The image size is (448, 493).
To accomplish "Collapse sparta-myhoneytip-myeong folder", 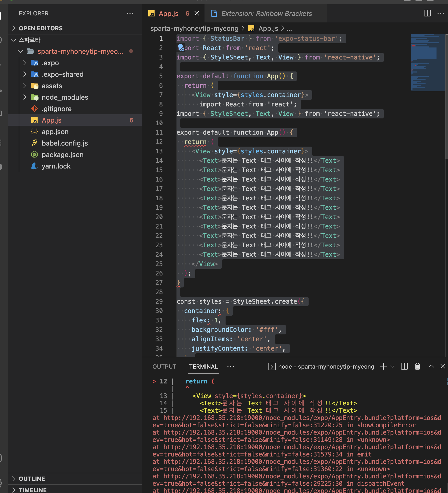I will pyautogui.click(x=20, y=51).
